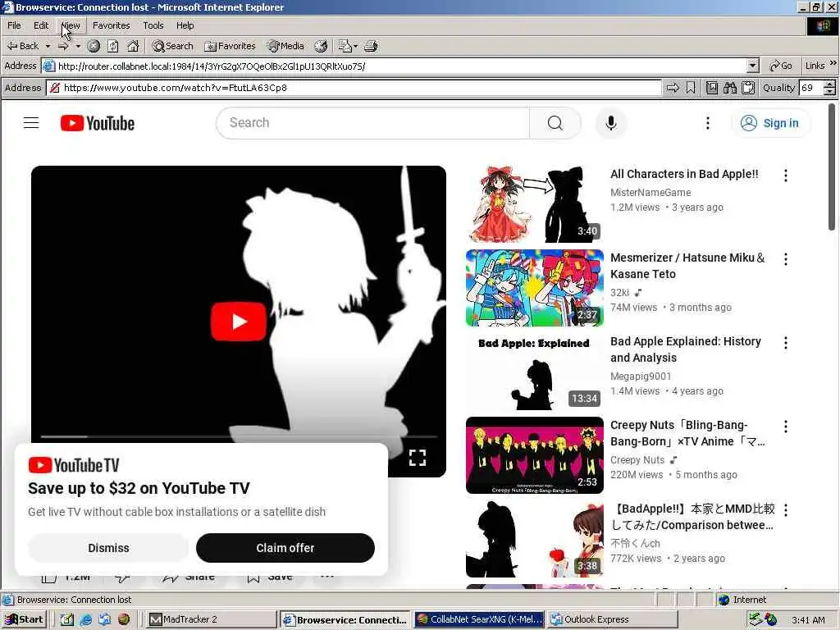Open the Help menu

coord(185,25)
